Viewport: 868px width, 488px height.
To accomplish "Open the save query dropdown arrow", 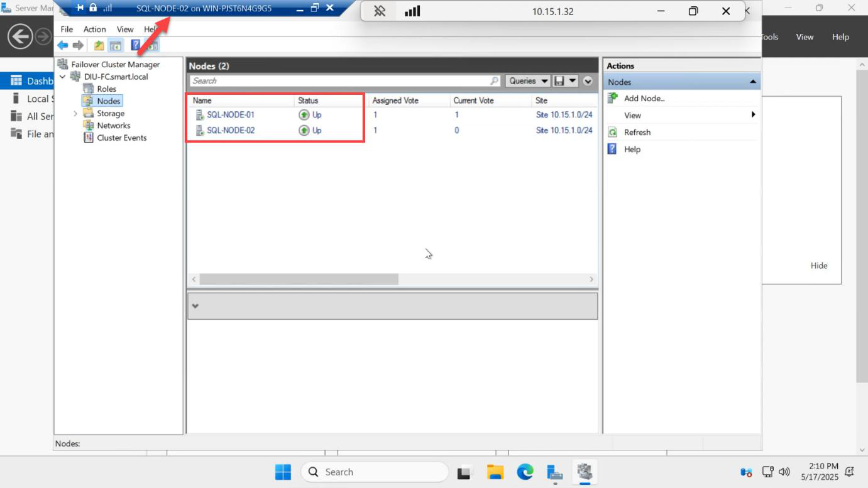I will click(x=573, y=81).
